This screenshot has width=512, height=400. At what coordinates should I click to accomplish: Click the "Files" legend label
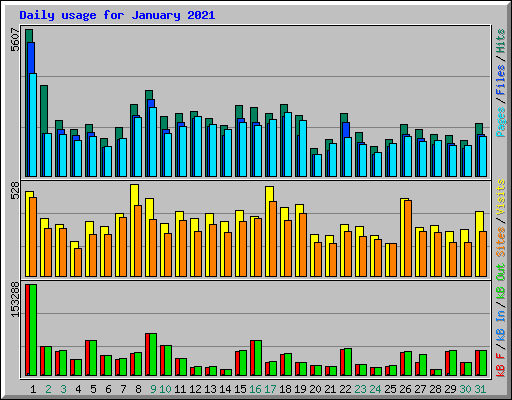[x=501, y=79]
